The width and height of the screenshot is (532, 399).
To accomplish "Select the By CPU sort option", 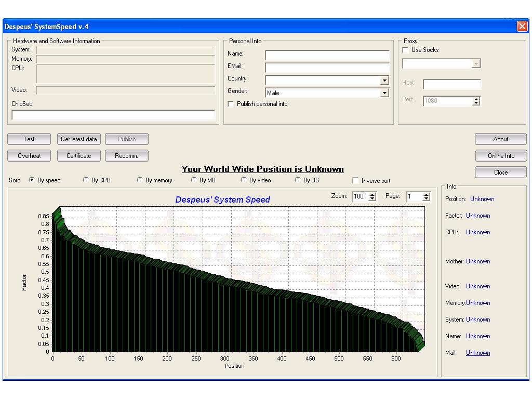I will (86, 180).
